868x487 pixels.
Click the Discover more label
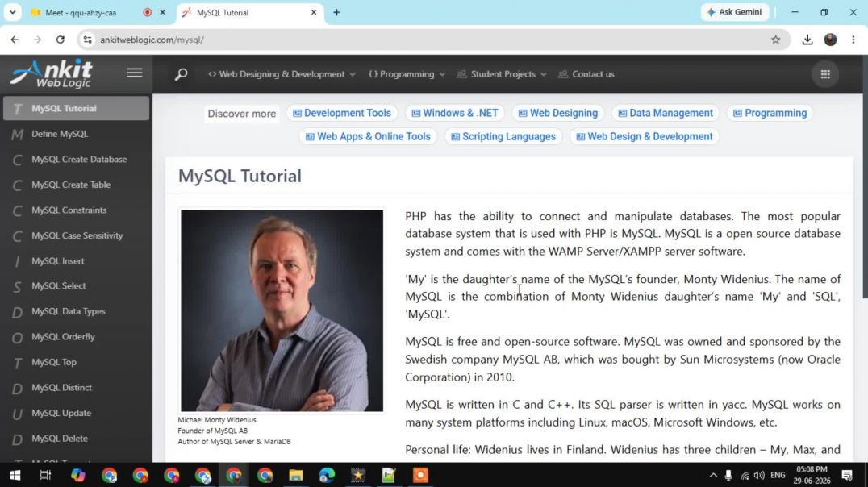click(241, 114)
